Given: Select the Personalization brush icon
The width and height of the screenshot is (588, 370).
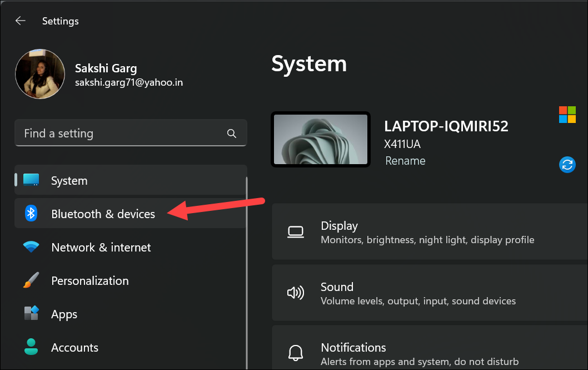Looking at the screenshot, I should (x=31, y=280).
